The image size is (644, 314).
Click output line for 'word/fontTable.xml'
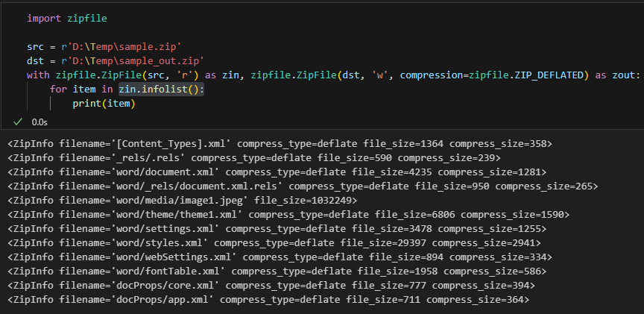point(277,271)
